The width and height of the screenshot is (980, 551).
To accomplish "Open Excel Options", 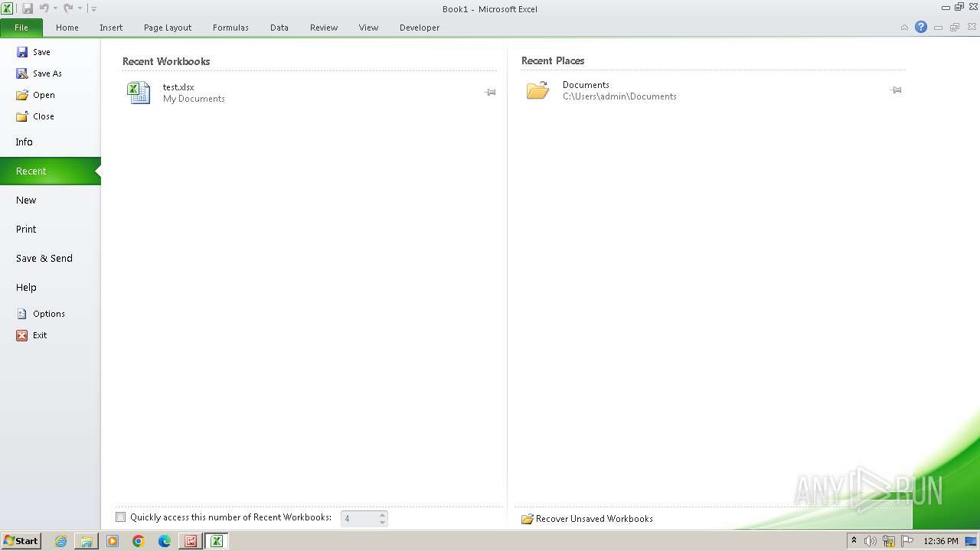I will click(41, 314).
